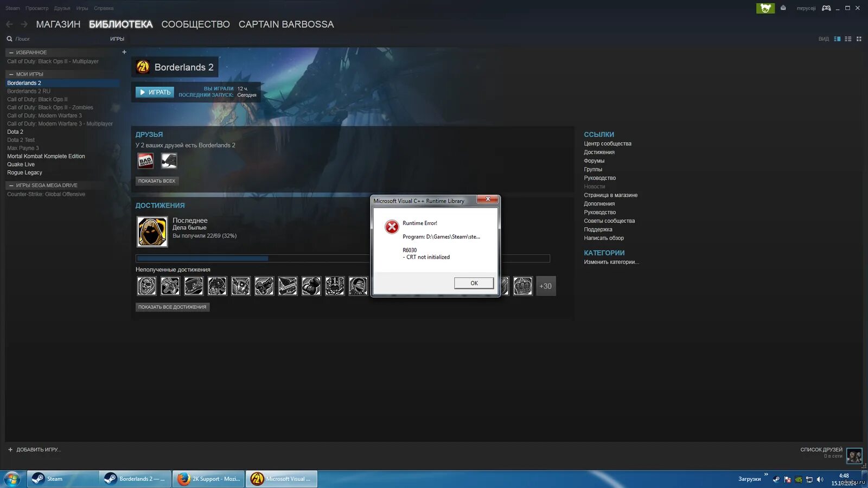The width and height of the screenshot is (868, 488).
Task: Switch to list view mode
Action: [x=848, y=39]
